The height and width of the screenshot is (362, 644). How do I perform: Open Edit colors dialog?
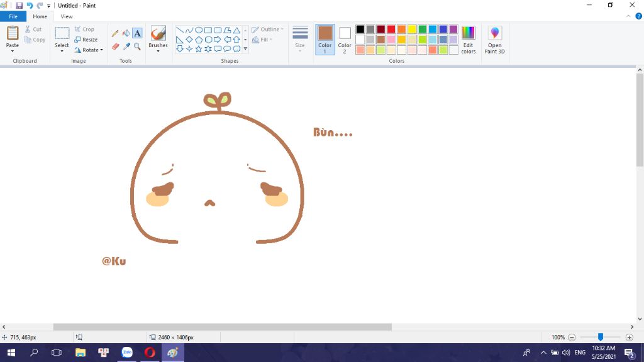point(468,40)
